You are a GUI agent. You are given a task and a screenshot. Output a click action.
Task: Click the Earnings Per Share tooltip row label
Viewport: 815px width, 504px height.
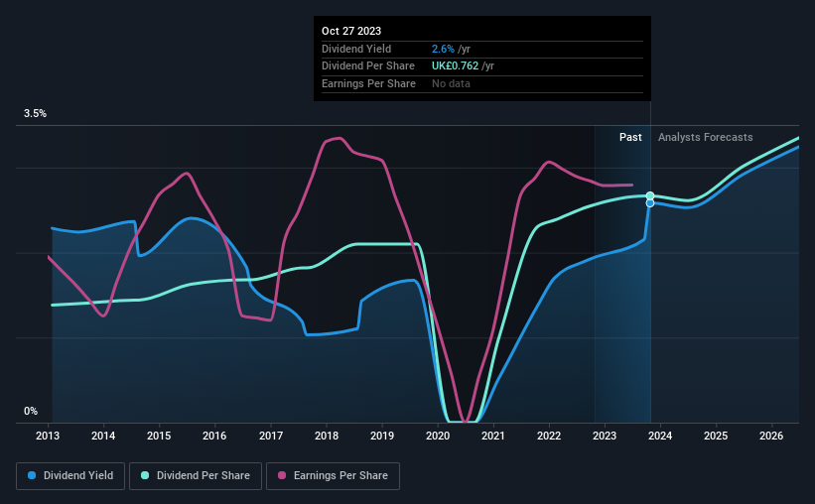click(x=368, y=83)
